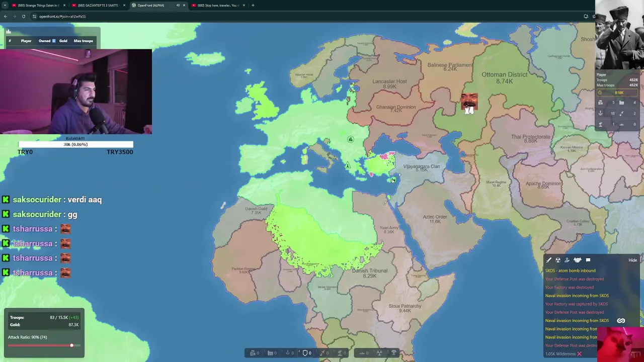Sort leaderboard by Max troops column
This screenshot has height=362, width=644.
coord(83,41)
